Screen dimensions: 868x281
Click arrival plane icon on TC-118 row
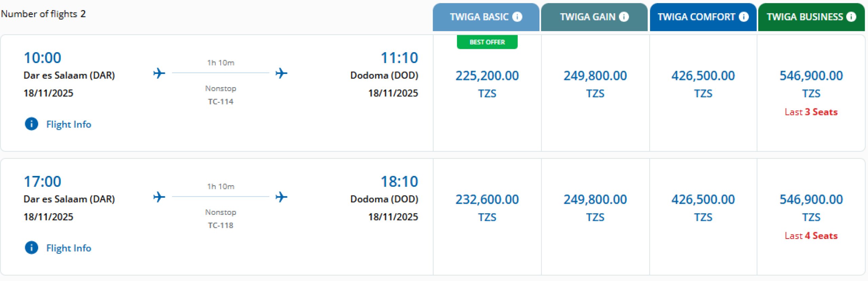(281, 197)
